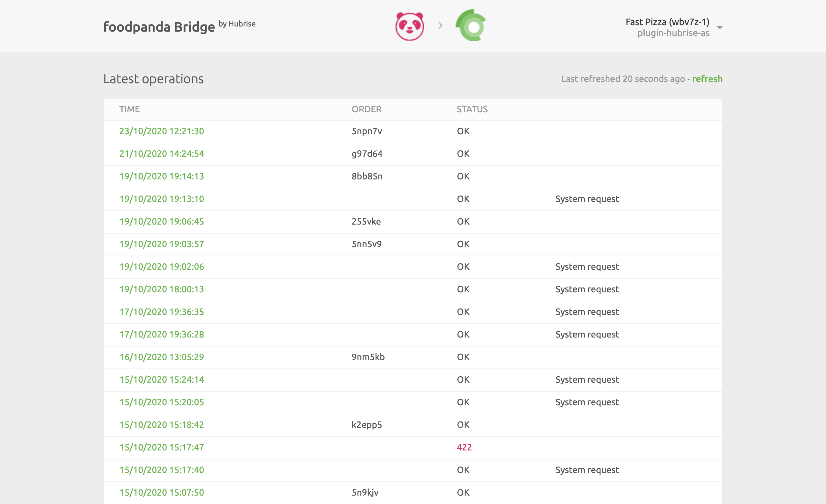Open the 19/10/2020 19:14:13 operation
The height and width of the screenshot is (504, 826).
click(x=162, y=176)
